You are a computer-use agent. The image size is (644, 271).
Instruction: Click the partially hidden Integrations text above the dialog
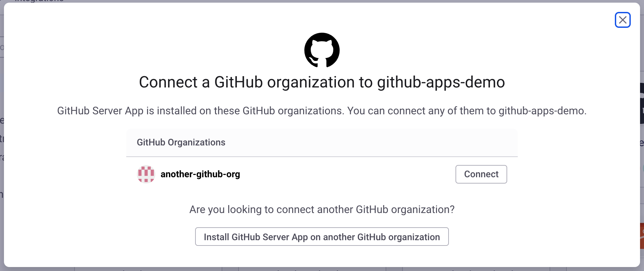point(39,1)
